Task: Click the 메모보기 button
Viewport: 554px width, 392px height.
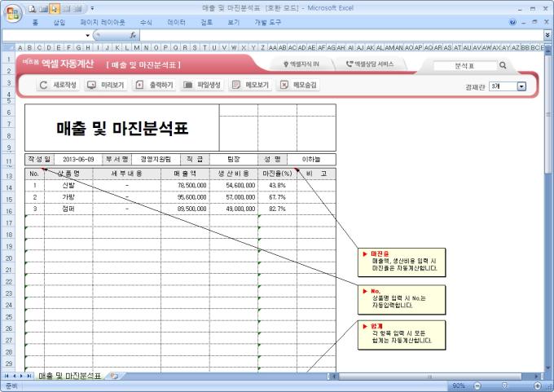Action: click(x=250, y=85)
